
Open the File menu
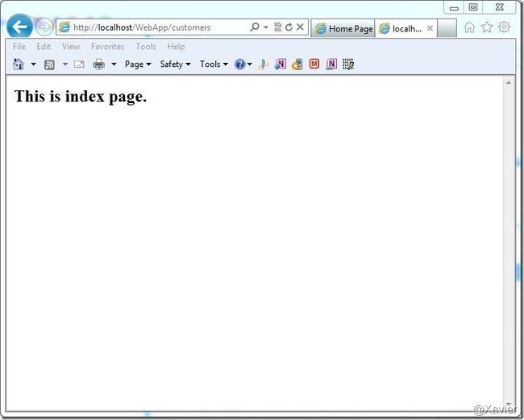click(19, 47)
